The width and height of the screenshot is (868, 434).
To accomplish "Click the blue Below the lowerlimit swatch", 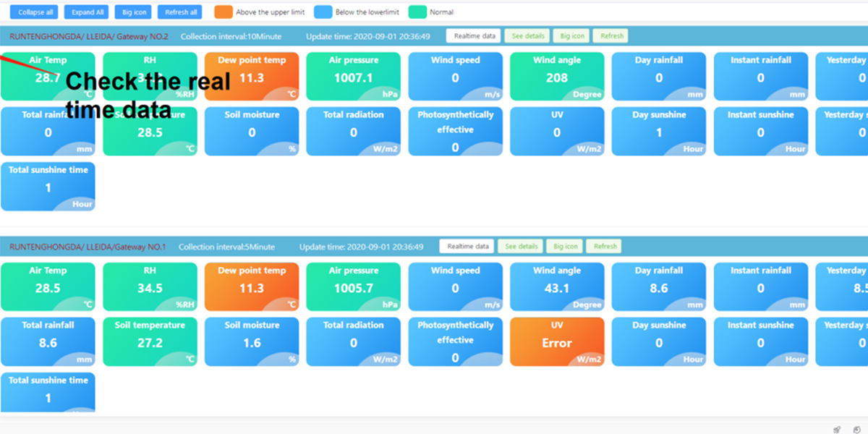I will (x=323, y=12).
